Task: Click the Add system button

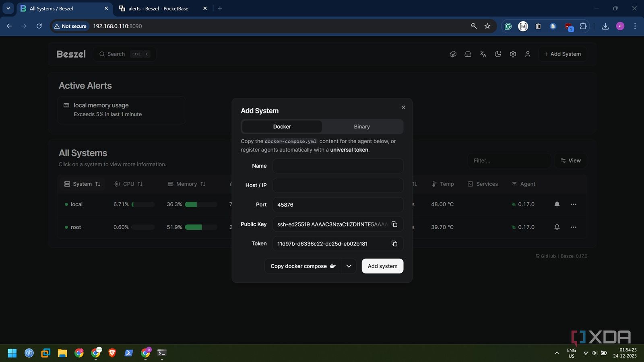Action: [x=382, y=266]
